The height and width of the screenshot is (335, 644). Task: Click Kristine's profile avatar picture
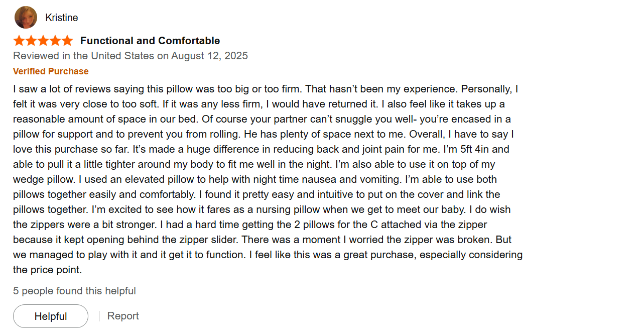(26, 18)
